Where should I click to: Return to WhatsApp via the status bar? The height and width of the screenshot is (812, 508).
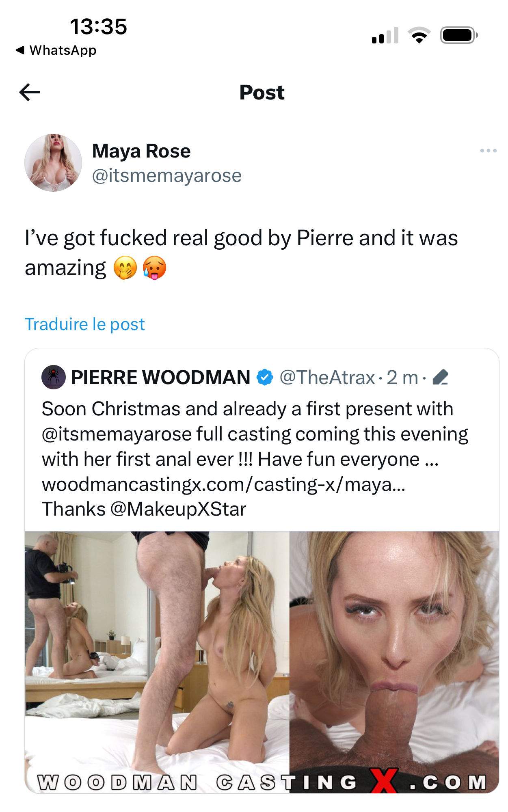coord(56,50)
